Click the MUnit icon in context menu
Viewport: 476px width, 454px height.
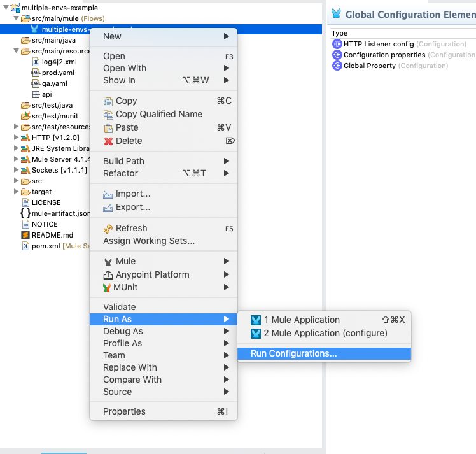click(x=109, y=287)
